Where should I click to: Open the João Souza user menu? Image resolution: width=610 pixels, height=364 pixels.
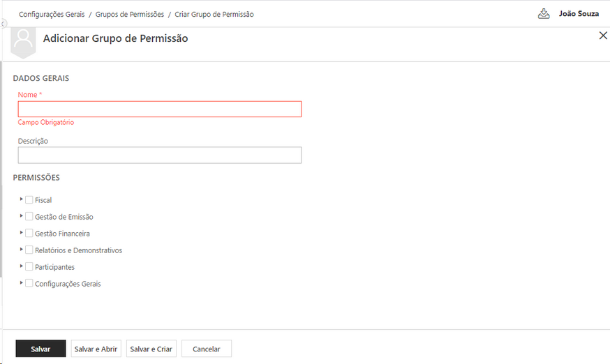click(x=579, y=14)
